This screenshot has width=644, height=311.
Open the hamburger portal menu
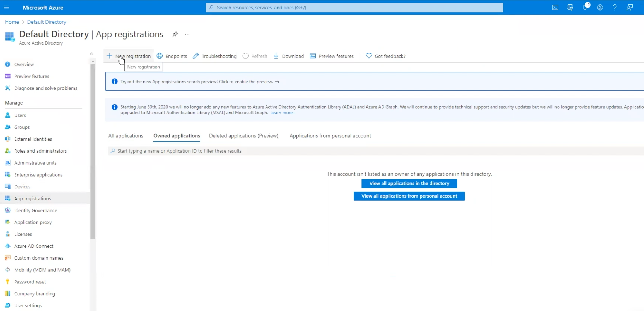(x=6, y=8)
